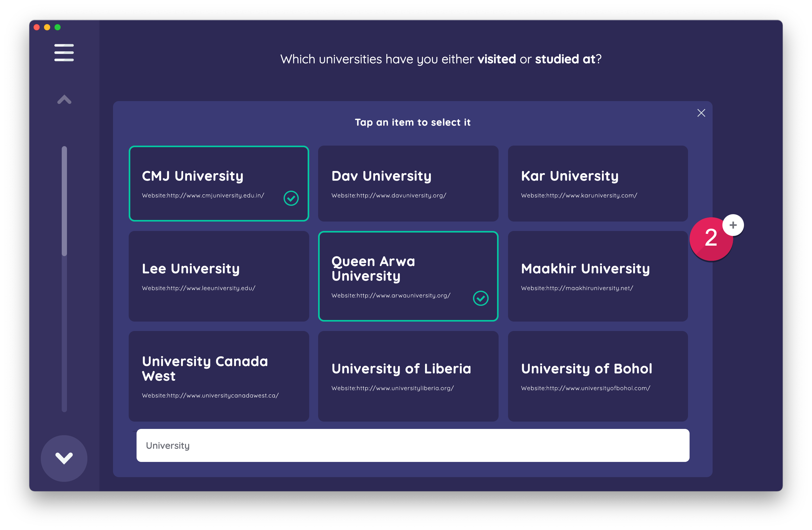Select the Lee University card
812x530 pixels.
tap(219, 276)
